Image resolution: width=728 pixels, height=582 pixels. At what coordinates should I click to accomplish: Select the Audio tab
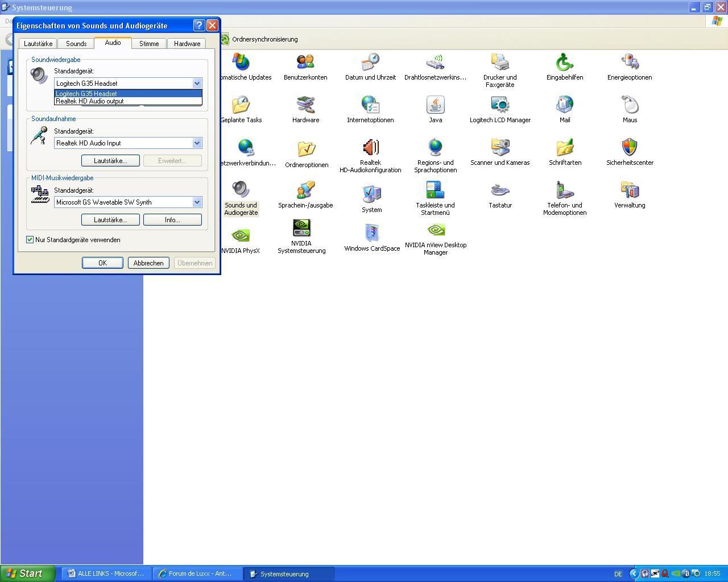click(x=113, y=43)
